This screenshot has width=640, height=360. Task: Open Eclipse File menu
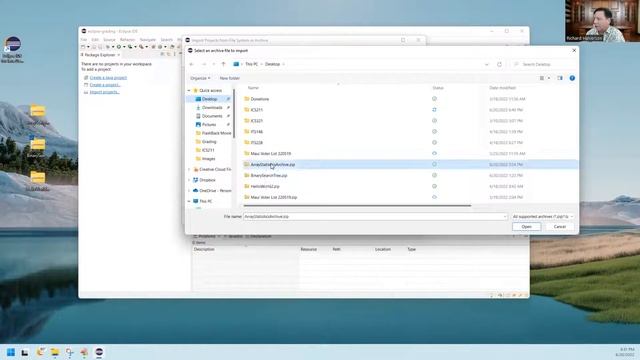point(84,40)
